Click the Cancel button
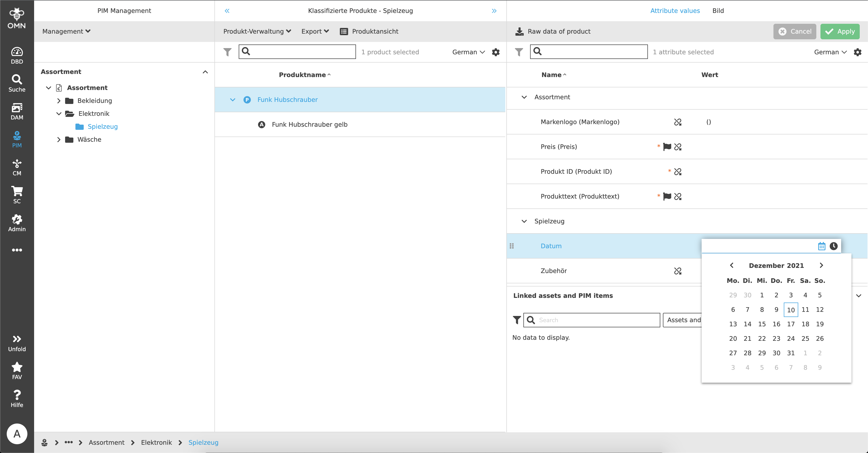This screenshot has height=453, width=868. click(x=795, y=31)
